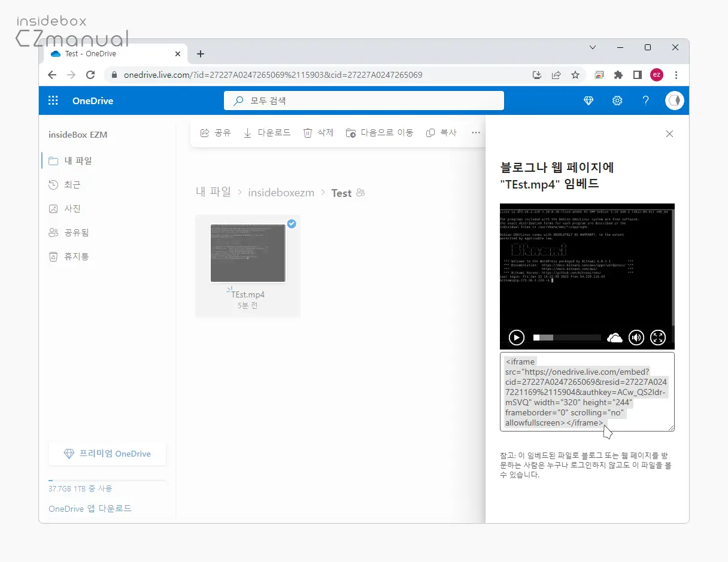
Task: Go forward in the browser
Action: (x=71, y=75)
